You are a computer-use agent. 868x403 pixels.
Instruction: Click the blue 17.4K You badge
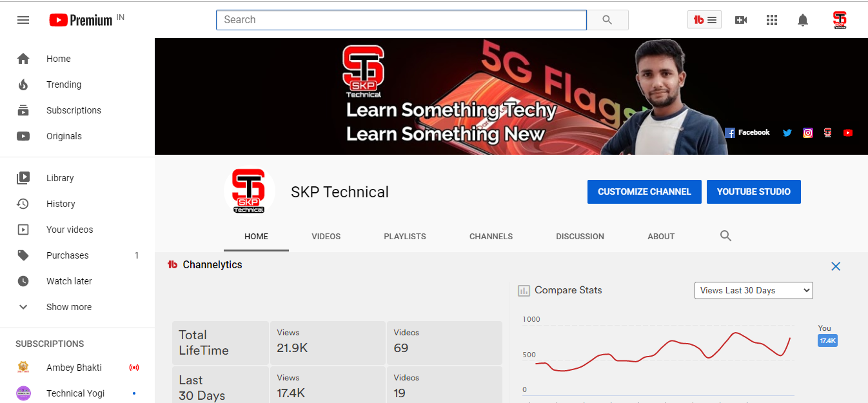827,340
